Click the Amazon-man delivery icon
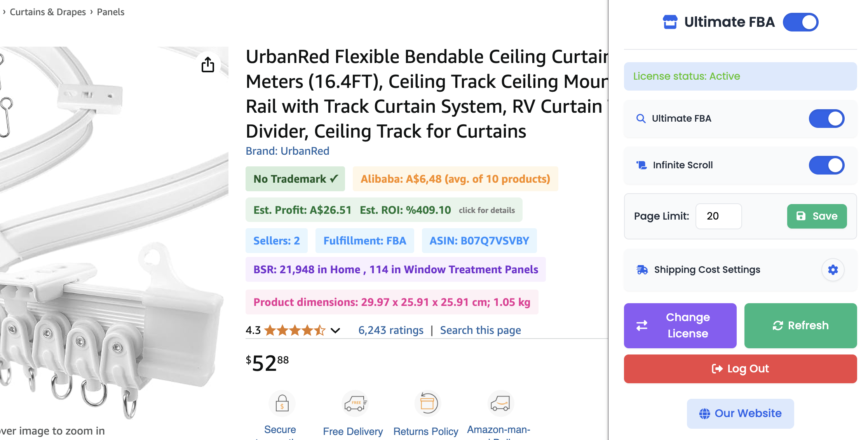Viewport: 868px width, 440px height. click(500, 403)
